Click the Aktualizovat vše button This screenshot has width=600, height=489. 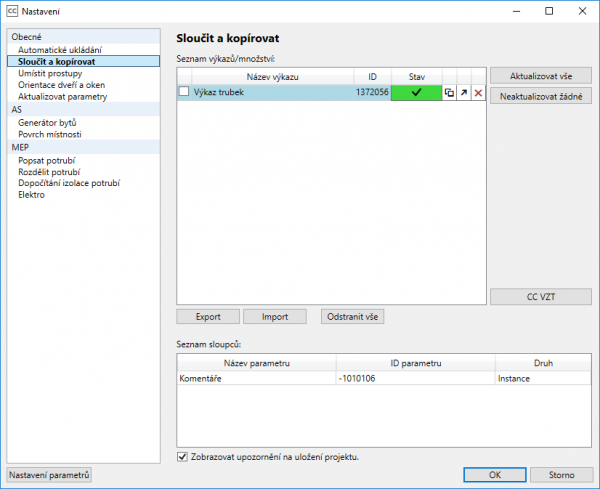(541, 76)
